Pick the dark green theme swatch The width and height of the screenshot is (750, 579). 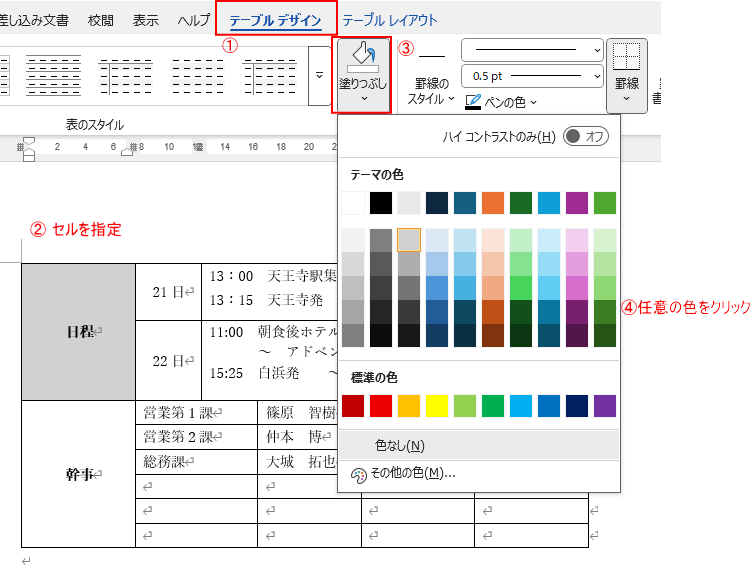(x=521, y=203)
